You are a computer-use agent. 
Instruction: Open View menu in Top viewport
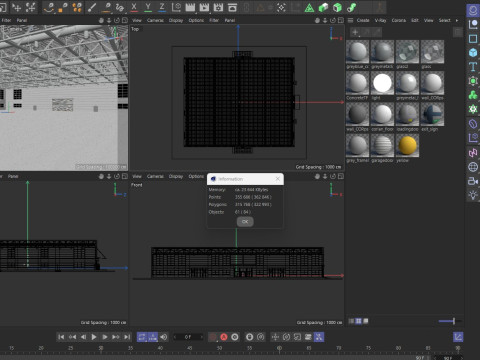[137, 20]
